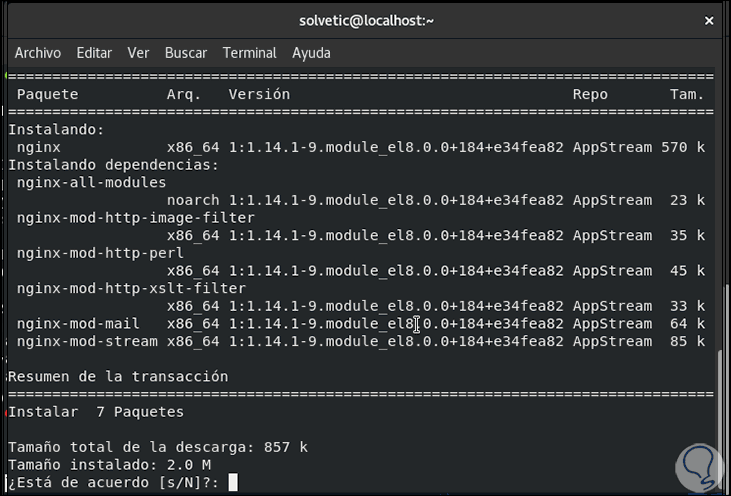Open the Ayuda help menu

point(311,53)
